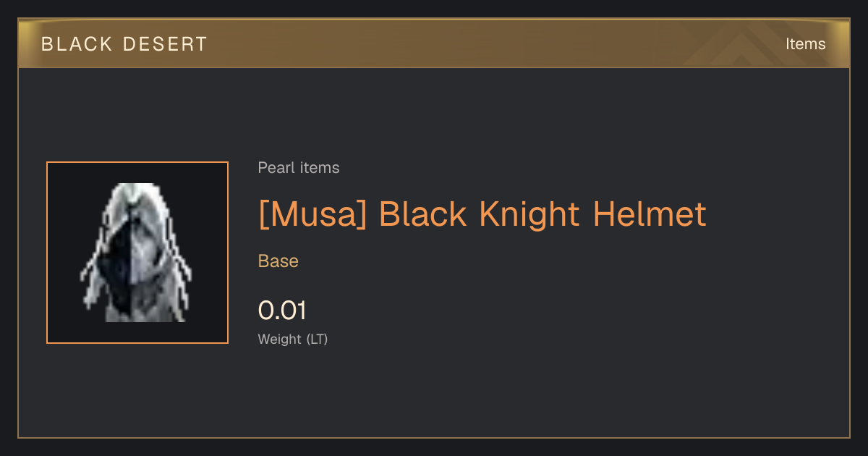Click the word DESERT in header logo
868x456 pixels.
coord(165,44)
